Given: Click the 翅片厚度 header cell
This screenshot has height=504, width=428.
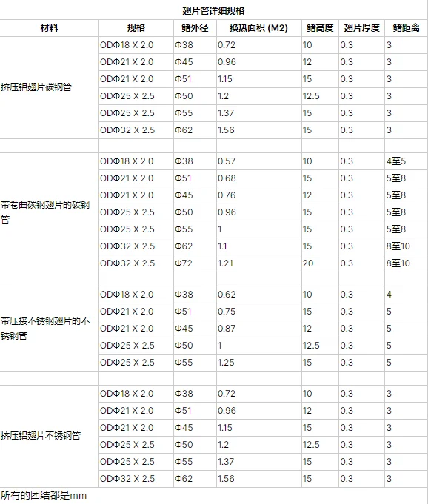Looking at the screenshot, I should coord(362,28).
